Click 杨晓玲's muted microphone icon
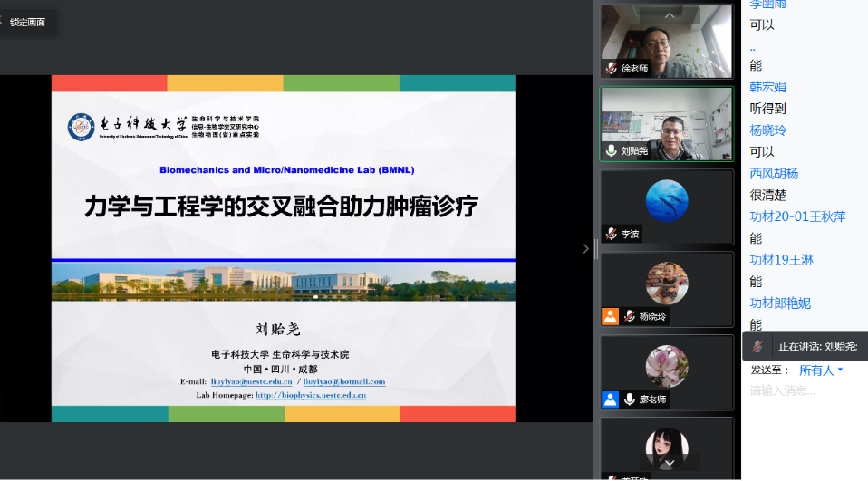Image resolution: width=868 pixels, height=481 pixels. click(x=629, y=316)
